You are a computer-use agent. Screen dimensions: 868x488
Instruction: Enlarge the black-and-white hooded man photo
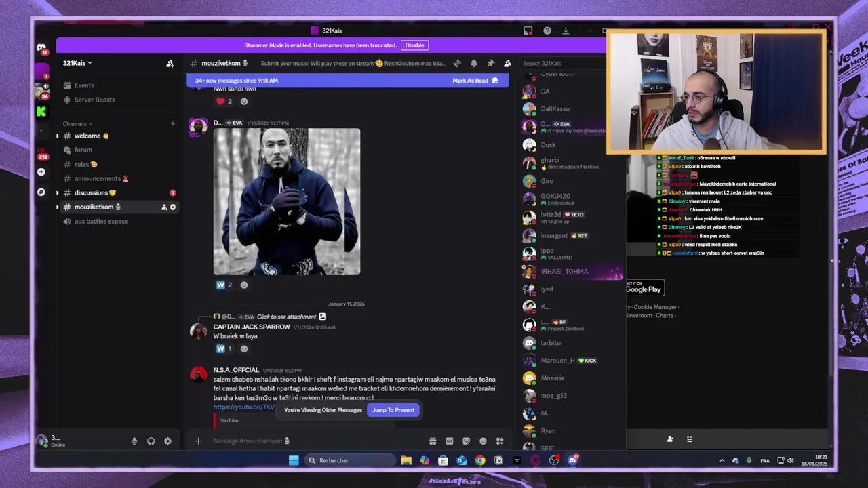287,202
